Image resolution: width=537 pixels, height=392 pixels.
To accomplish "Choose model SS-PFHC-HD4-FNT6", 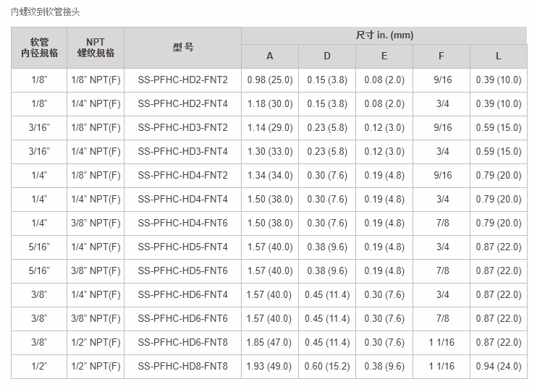I will click(x=182, y=223).
